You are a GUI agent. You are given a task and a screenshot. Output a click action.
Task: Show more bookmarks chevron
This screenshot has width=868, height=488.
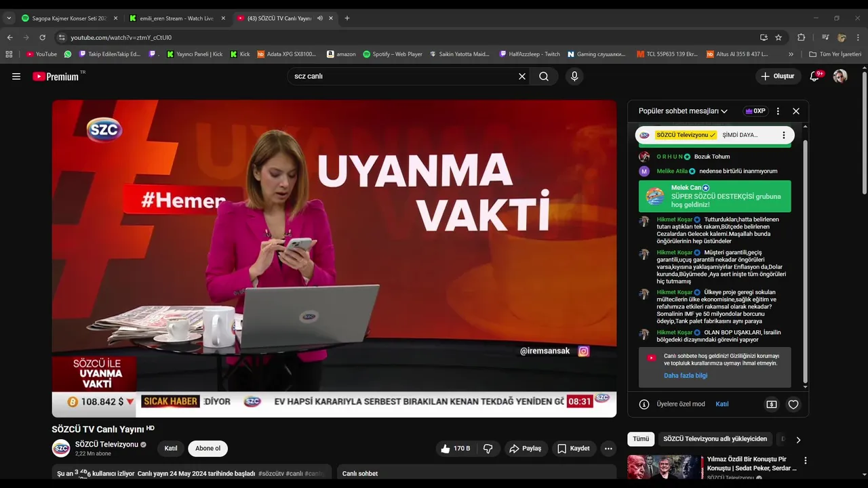coord(791,54)
